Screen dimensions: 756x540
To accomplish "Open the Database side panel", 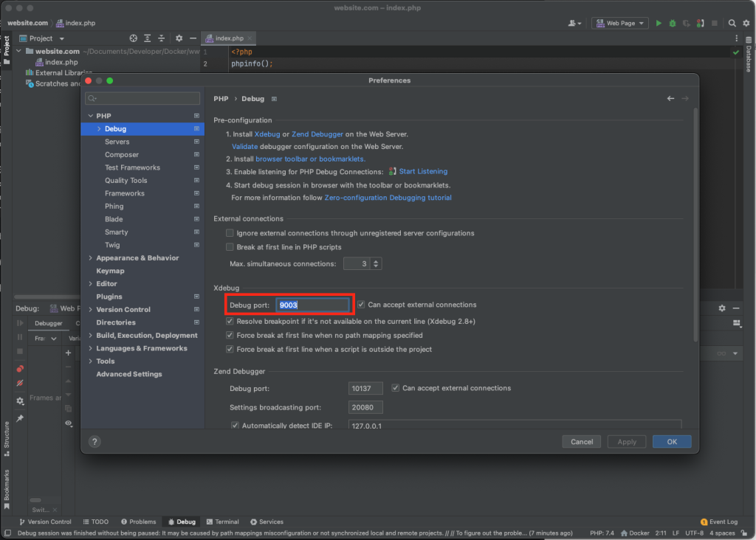I will [749, 55].
